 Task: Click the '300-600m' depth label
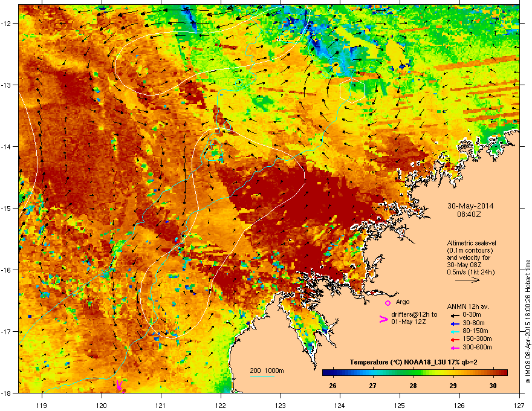[x=477, y=347]
